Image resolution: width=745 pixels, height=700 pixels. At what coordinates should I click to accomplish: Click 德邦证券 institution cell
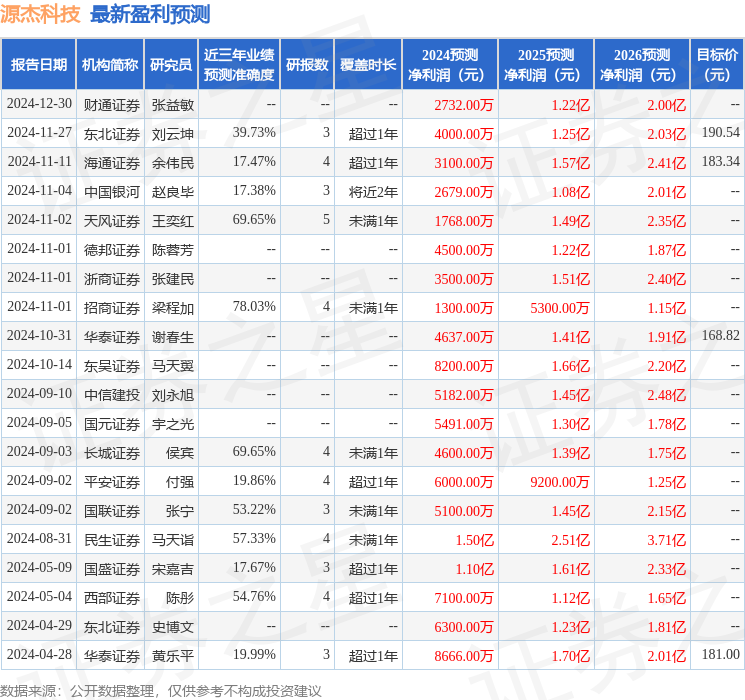click(112, 250)
